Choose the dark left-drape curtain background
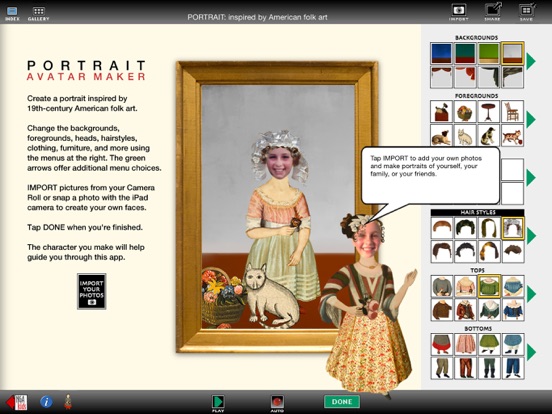The image size is (552, 414). coord(513,77)
